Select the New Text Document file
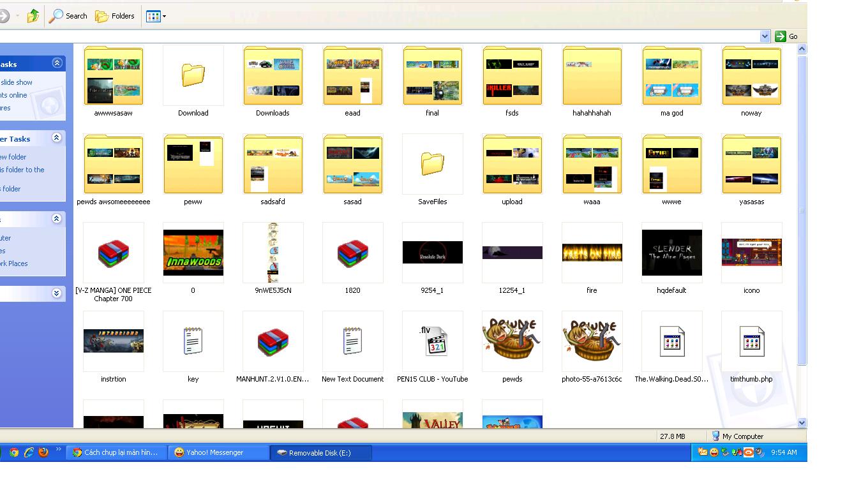This screenshot has height=490, width=868. click(x=353, y=348)
